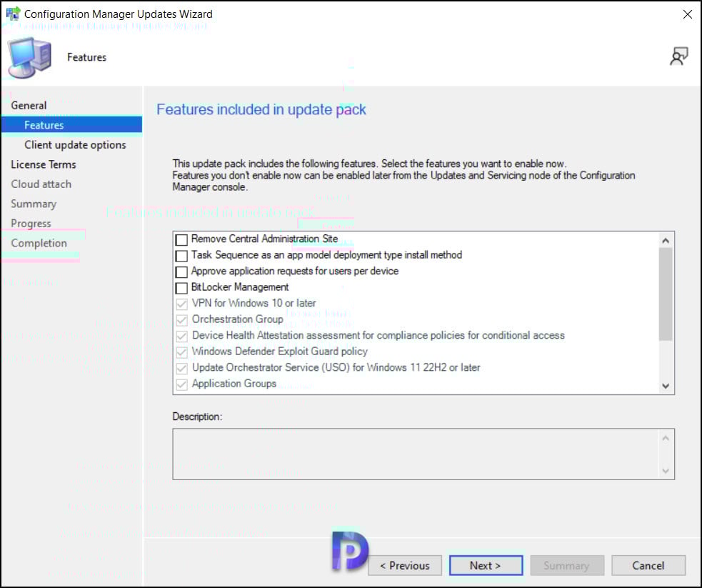Enable Task Sequence as app model deployment type
Screen dimensions: 702x588
[181, 256]
